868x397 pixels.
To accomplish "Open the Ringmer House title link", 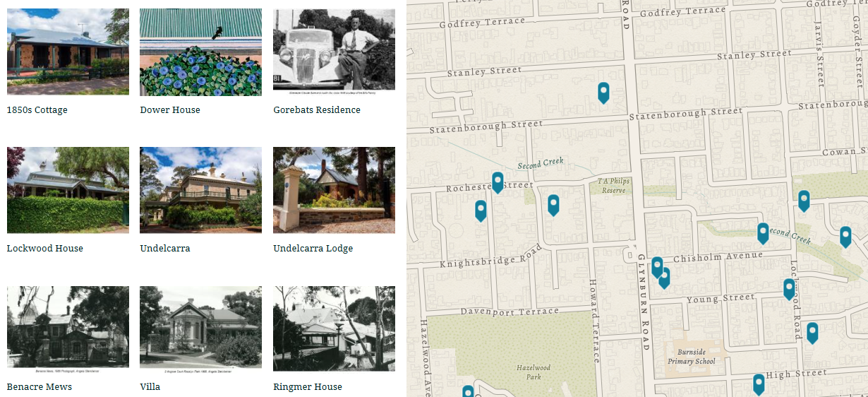I will (308, 387).
